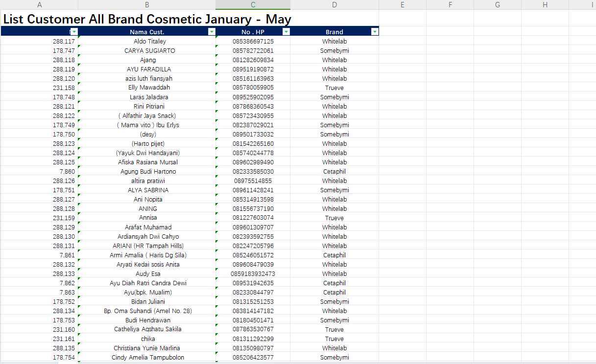Select cell Bp. Oma Suhandi (Amel No. 28)

147,311
